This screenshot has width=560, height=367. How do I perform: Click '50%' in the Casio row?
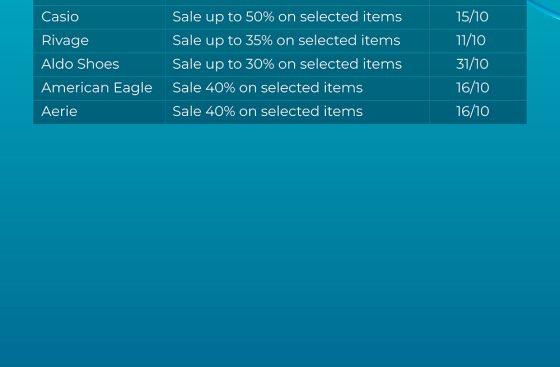point(260,17)
